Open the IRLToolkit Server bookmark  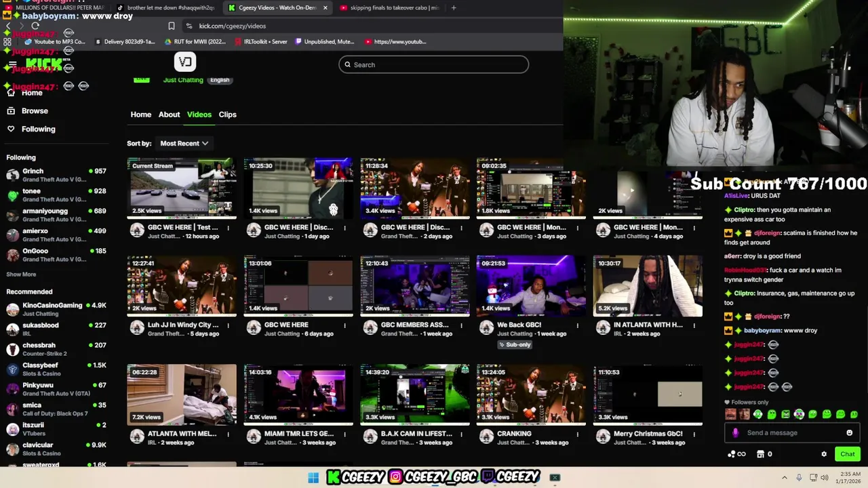(x=260, y=41)
